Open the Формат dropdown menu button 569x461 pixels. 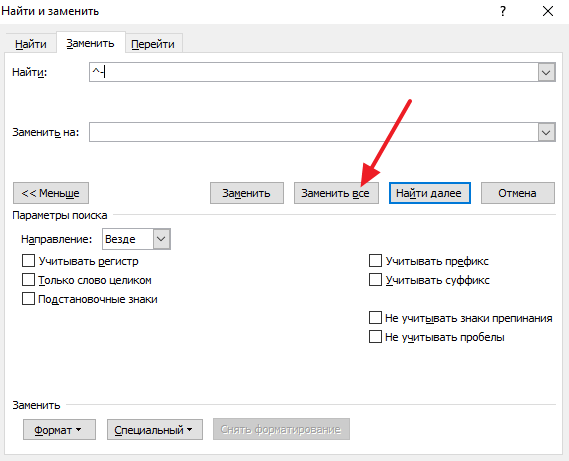60,429
